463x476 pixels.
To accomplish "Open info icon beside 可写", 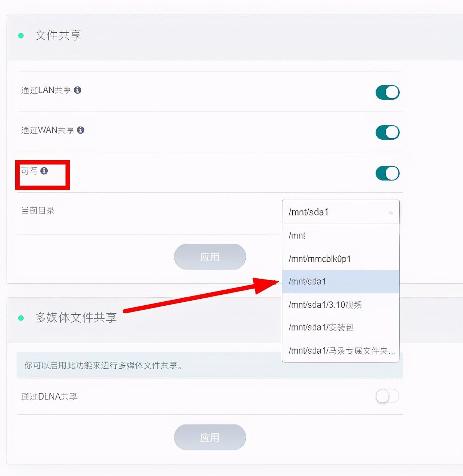I will click(44, 171).
